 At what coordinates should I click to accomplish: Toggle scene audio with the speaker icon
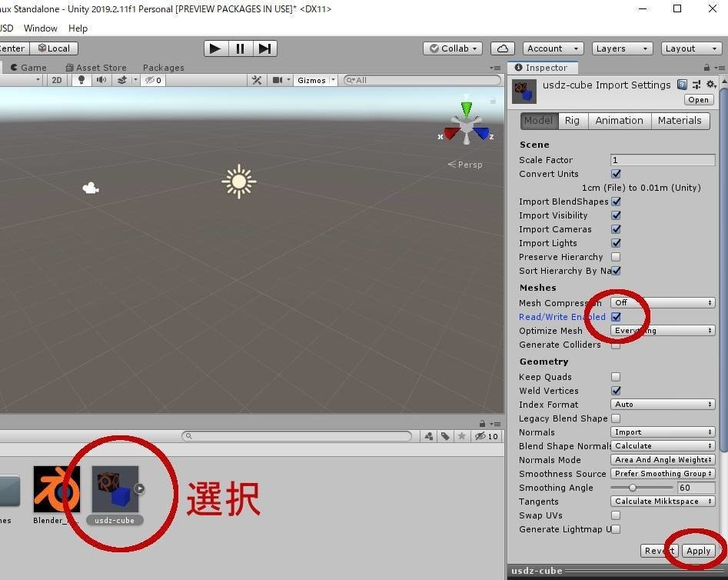[101, 80]
